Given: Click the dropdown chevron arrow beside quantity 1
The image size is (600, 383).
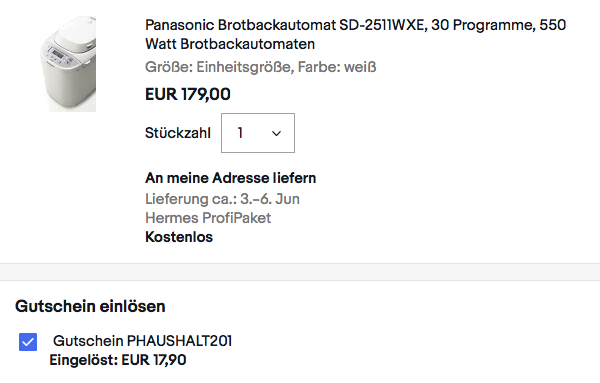Looking at the screenshot, I should pos(276,134).
